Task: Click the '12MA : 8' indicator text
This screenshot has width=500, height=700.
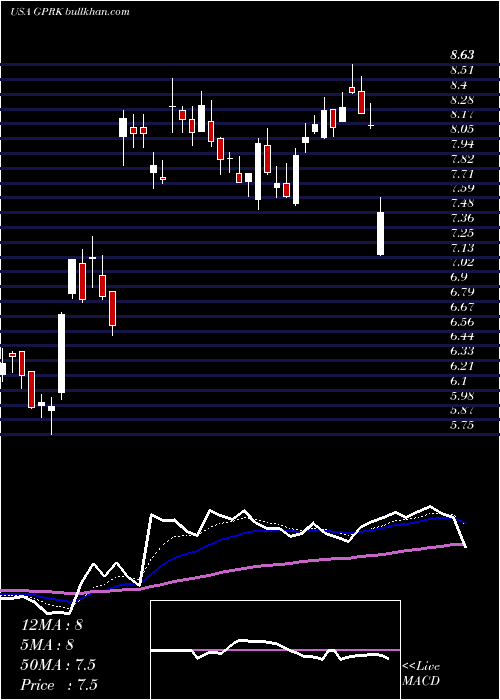Action: (52, 625)
